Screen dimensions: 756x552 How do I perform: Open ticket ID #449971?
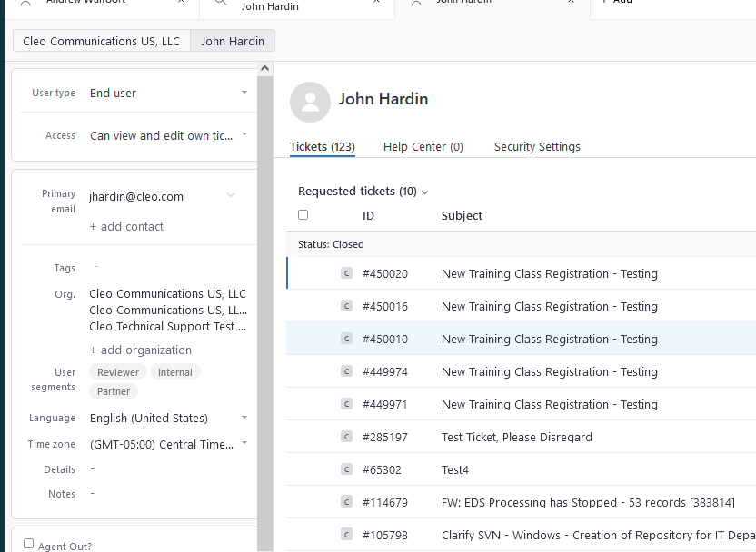click(384, 405)
